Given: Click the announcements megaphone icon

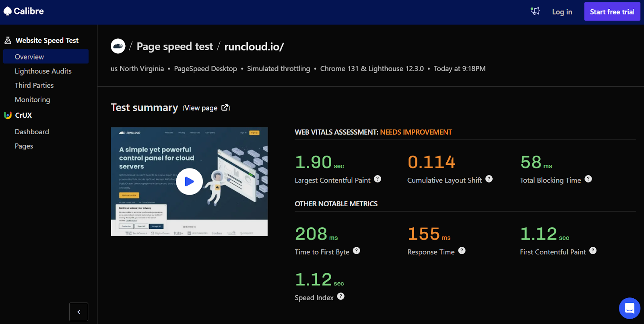Looking at the screenshot, I should [535, 11].
